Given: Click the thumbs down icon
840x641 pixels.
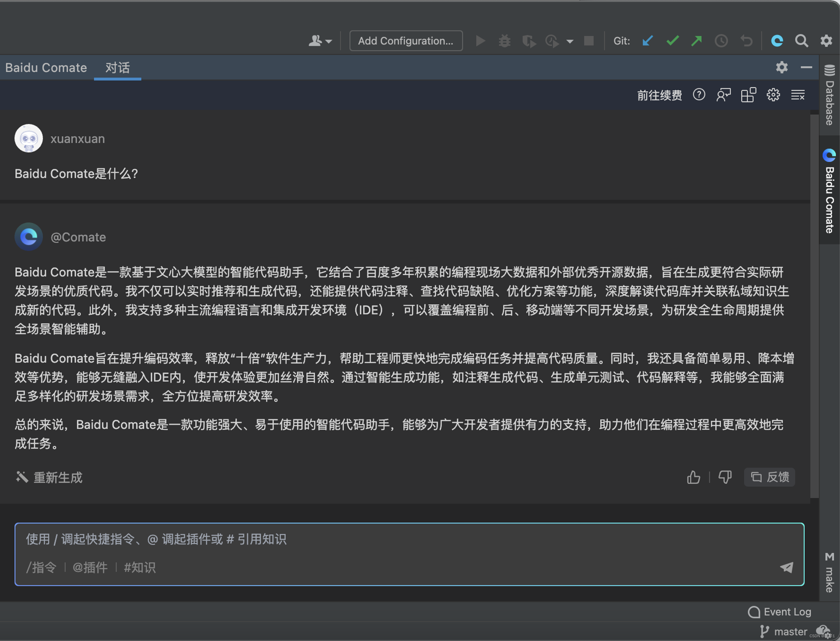Looking at the screenshot, I should click(725, 477).
